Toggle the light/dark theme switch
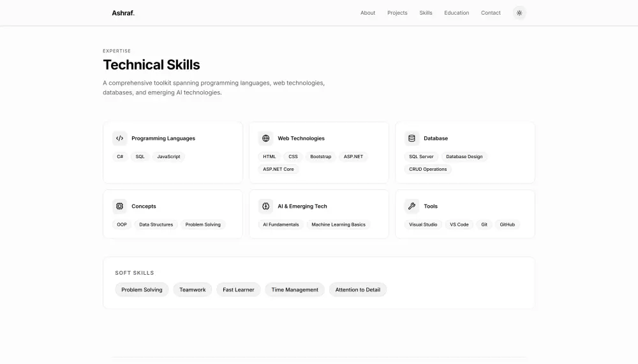This screenshot has width=638, height=364. 519,13
